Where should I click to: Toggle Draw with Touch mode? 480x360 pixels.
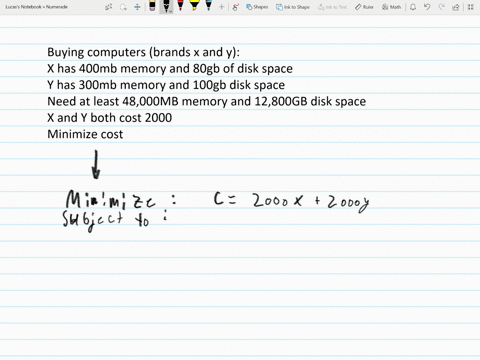236,7
